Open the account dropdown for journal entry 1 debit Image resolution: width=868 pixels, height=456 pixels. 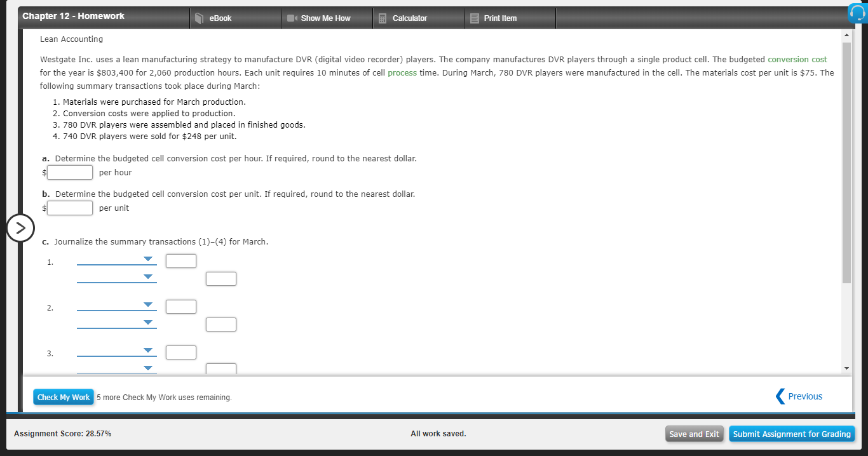(x=147, y=258)
